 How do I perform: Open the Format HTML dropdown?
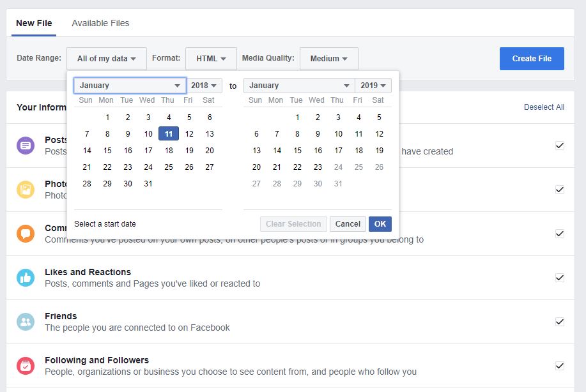(x=211, y=59)
